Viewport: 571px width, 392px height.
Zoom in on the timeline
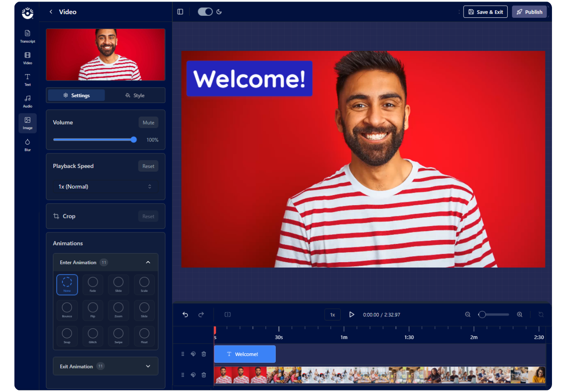click(x=520, y=315)
